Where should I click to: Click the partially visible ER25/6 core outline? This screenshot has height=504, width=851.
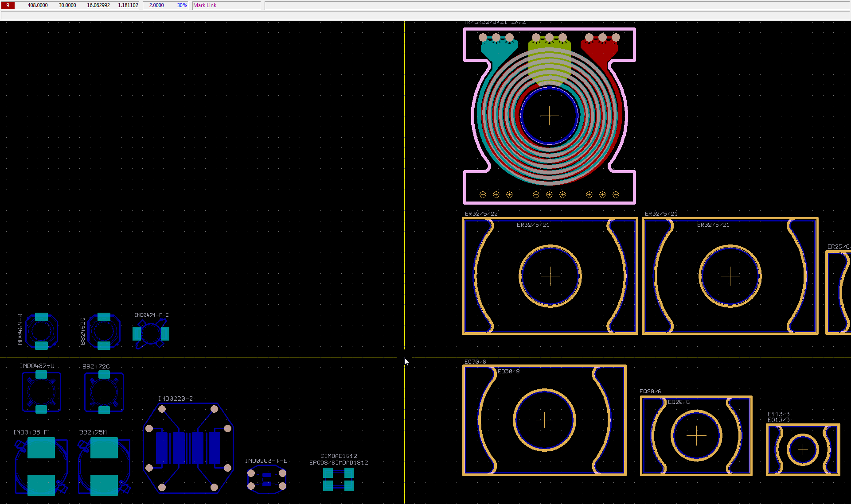pyautogui.click(x=838, y=292)
